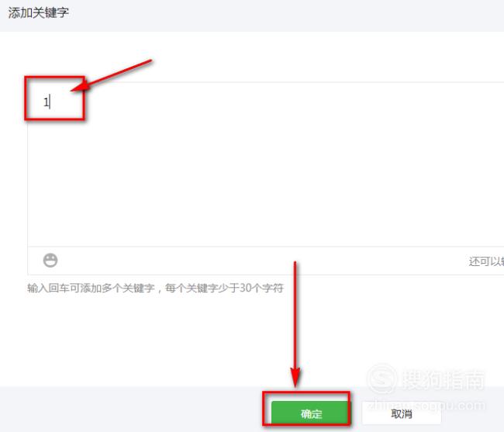Cancel the dialog via 取消 button
504x432 pixels.
tap(402, 413)
